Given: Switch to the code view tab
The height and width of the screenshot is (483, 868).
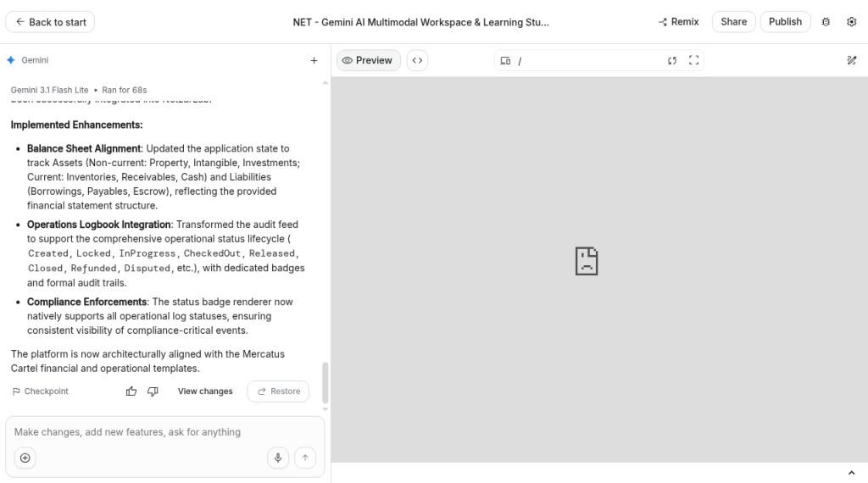Looking at the screenshot, I should (417, 60).
